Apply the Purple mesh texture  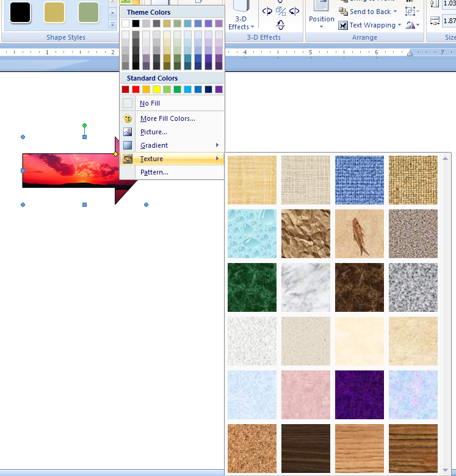[360, 395]
